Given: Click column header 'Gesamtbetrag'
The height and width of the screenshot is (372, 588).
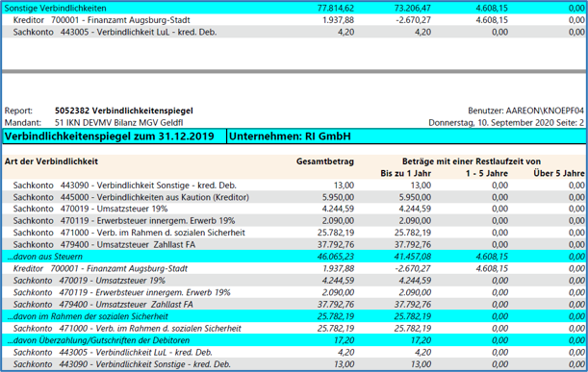Looking at the screenshot, I should [324, 161].
